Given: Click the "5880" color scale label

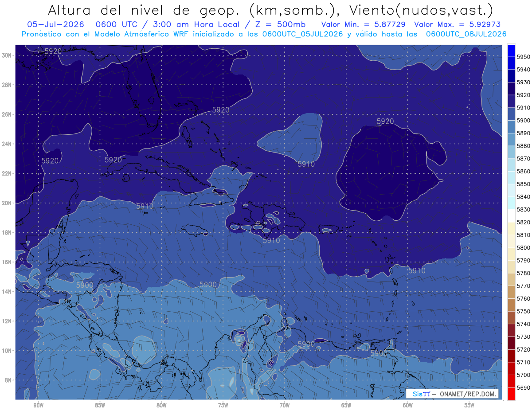Looking at the screenshot, I should pyautogui.click(x=524, y=146).
